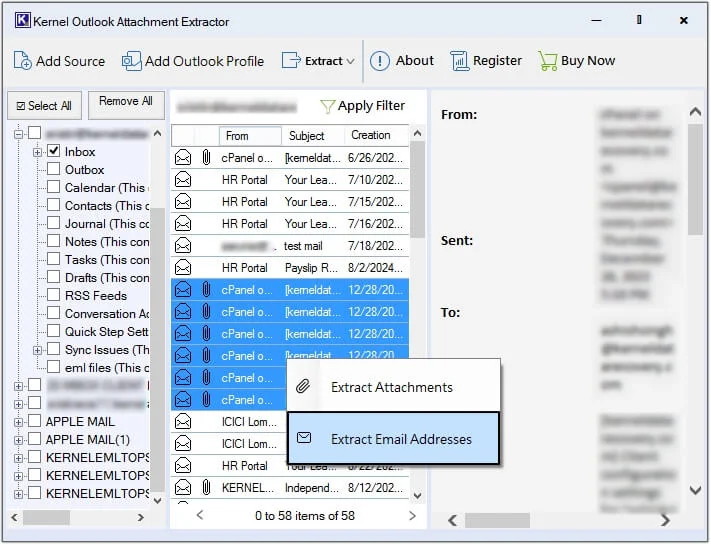Open the About info icon
The image size is (711, 545).
380,61
